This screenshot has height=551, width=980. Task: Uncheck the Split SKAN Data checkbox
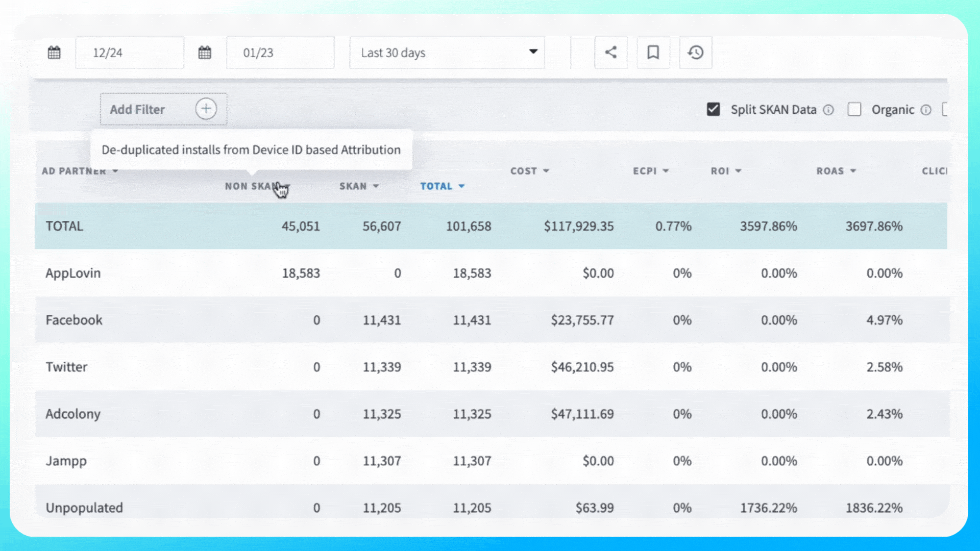tap(713, 110)
